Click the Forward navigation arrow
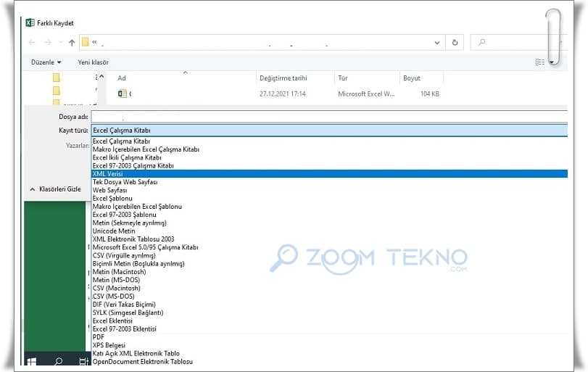Image resolution: width=588 pixels, height=372 pixels. point(48,42)
